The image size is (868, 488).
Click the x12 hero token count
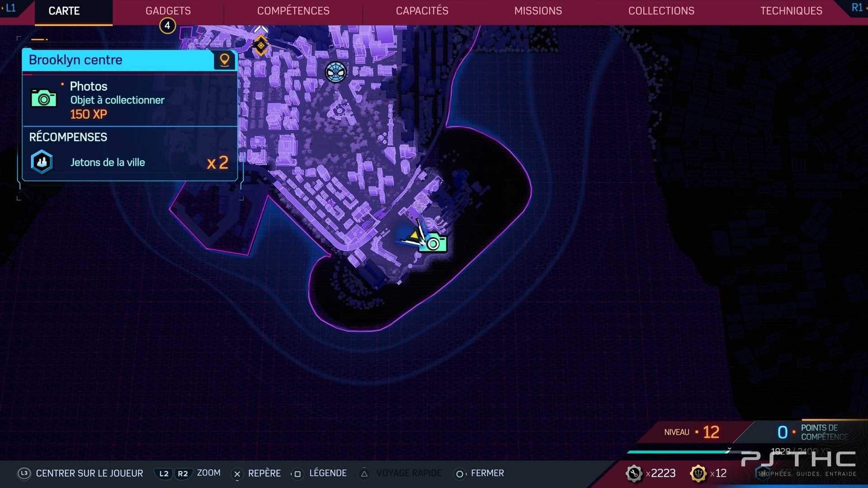pos(718,473)
